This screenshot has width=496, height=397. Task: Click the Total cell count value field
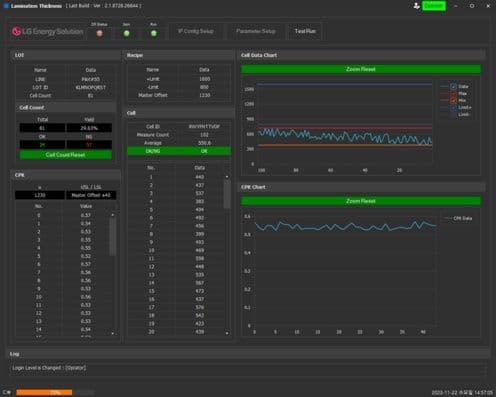click(42, 128)
